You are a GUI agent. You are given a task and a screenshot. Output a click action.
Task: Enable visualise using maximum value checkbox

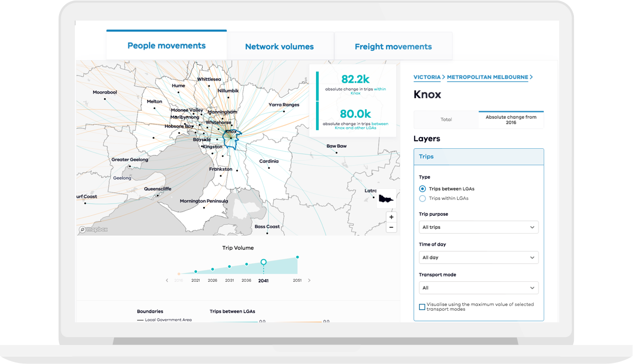(x=422, y=306)
